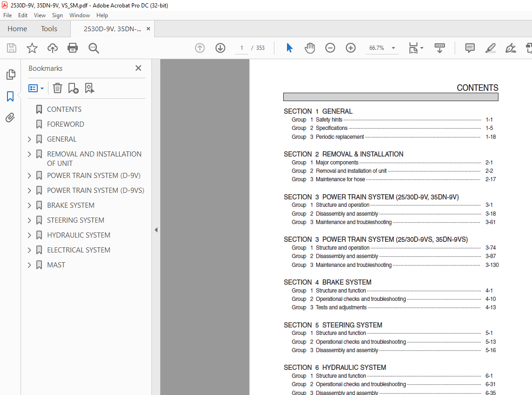Expand the HYDRAULIC SYSTEM bookmark
Screen dimensions: 532x395
click(29, 235)
